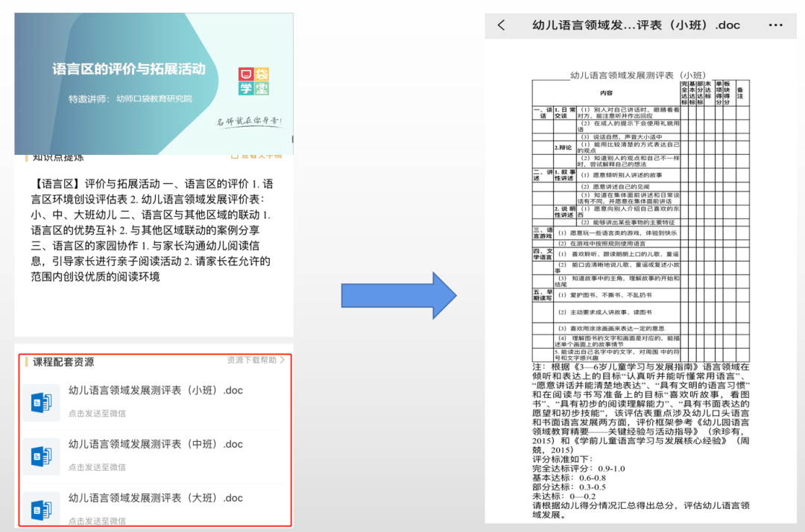Click text 未达标：0—0.2
Screen dimensions: 805x532
point(563,496)
